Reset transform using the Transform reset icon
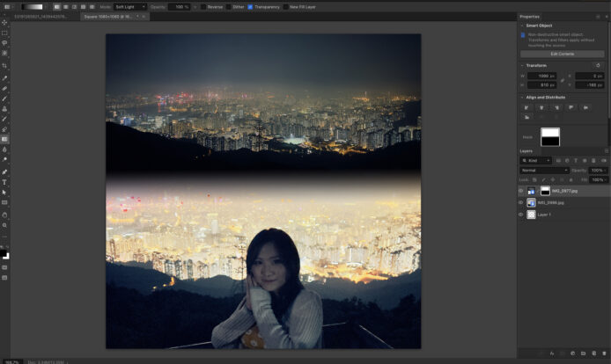The width and height of the screenshot is (611, 364). click(598, 65)
